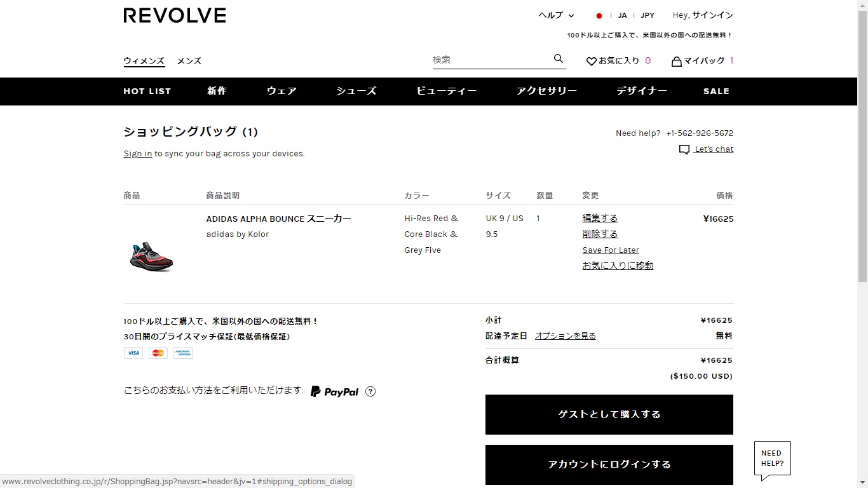Open the PayPal help question mark icon

370,392
